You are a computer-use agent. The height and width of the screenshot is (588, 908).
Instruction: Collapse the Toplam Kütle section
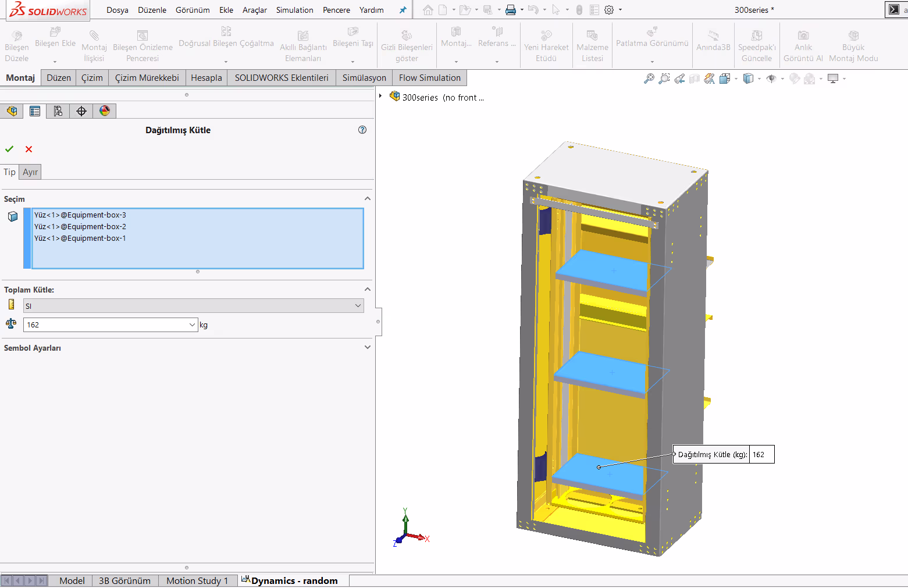(368, 290)
